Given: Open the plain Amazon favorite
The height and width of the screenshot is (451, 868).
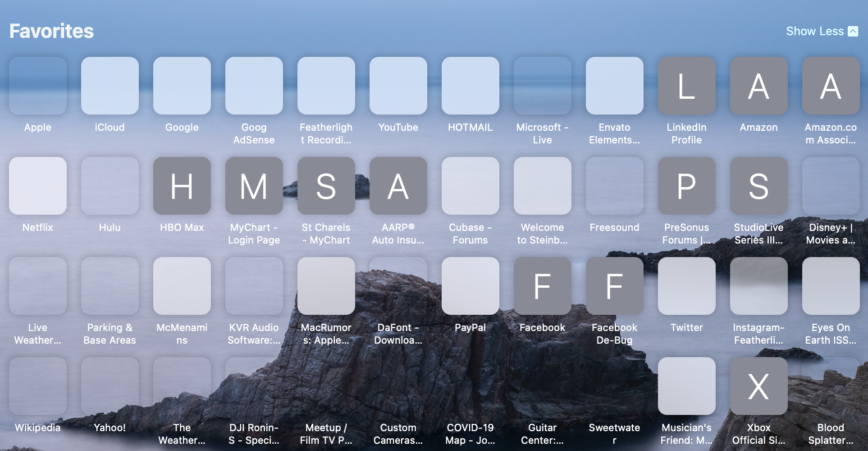Looking at the screenshot, I should point(759,86).
